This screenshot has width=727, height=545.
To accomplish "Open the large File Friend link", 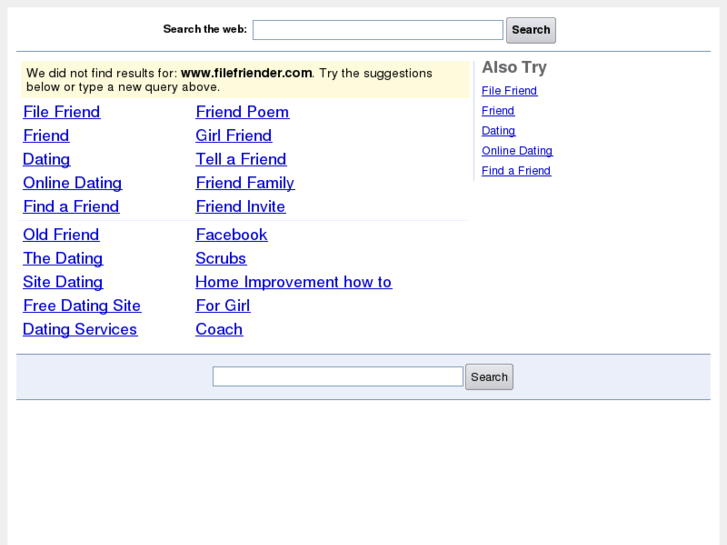I will pos(62,112).
